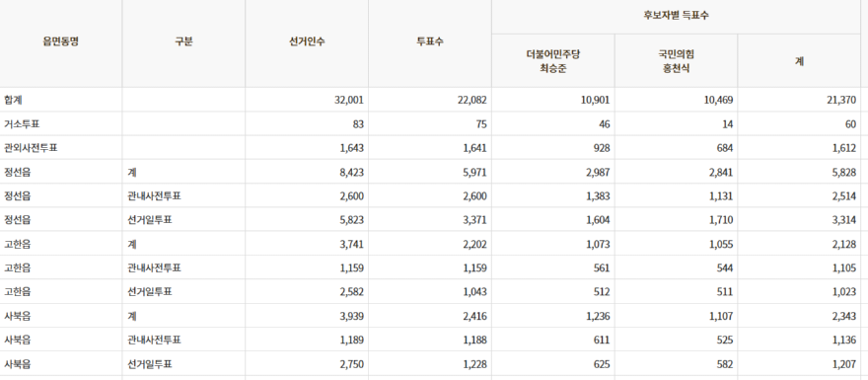Click 고한읍 계 total 2,128
The width and height of the screenshot is (868, 380).
pyautogui.click(x=843, y=245)
